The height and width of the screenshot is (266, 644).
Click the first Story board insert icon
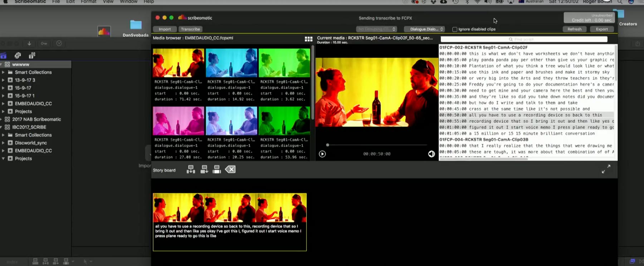click(x=191, y=169)
